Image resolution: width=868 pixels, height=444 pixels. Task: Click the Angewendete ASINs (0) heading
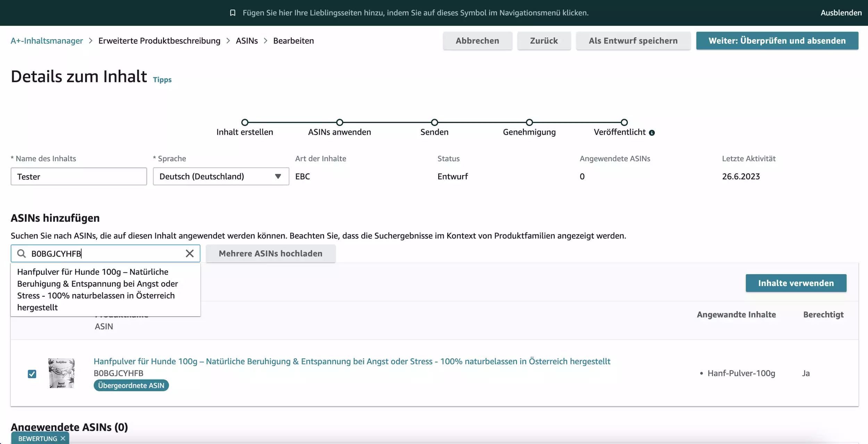tap(69, 427)
